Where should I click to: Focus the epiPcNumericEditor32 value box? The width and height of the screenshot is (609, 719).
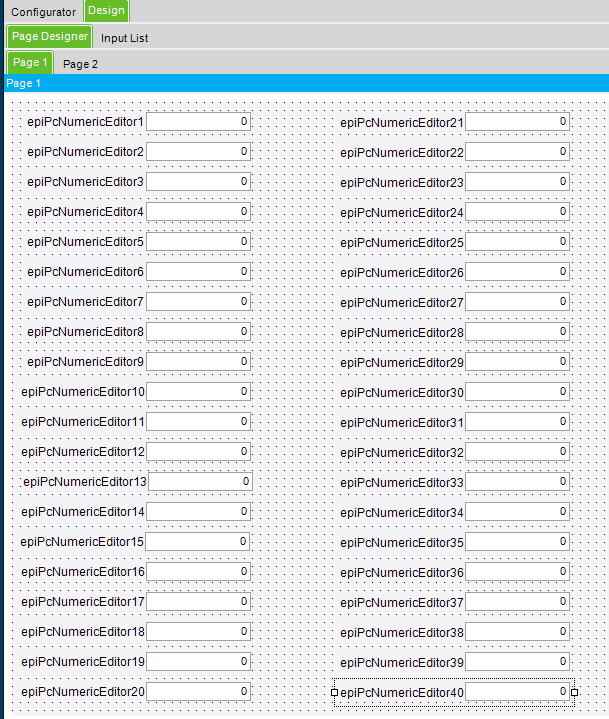click(518, 452)
